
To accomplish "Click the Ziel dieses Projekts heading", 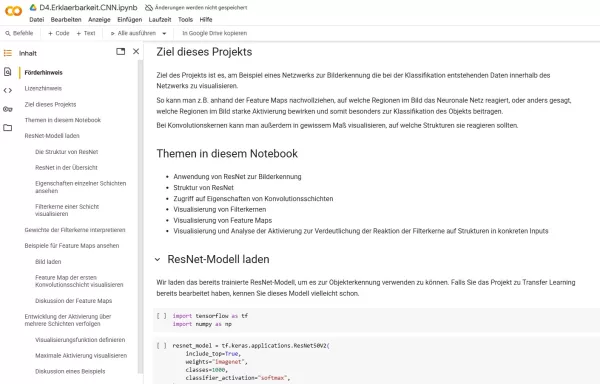I will coord(204,52).
